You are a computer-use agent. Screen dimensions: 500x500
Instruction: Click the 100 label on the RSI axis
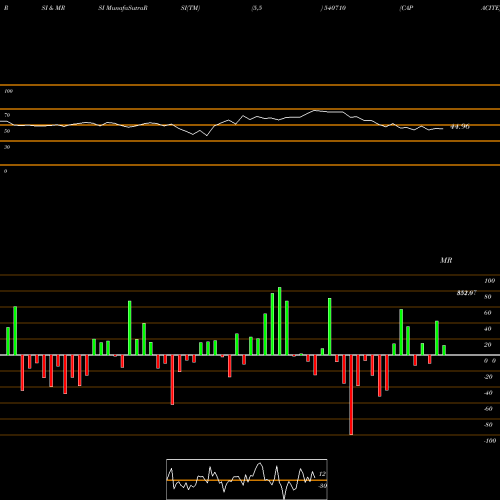(8, 91)
